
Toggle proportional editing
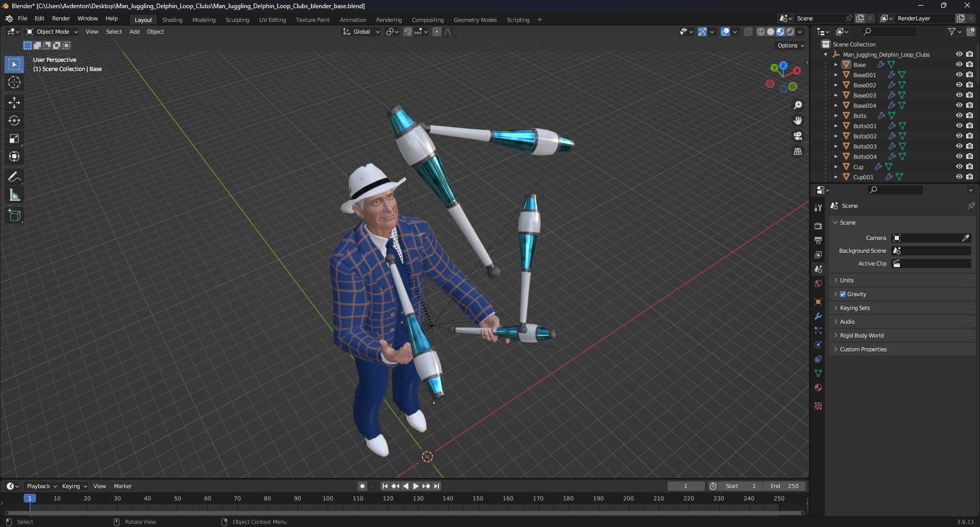(437, 32)
